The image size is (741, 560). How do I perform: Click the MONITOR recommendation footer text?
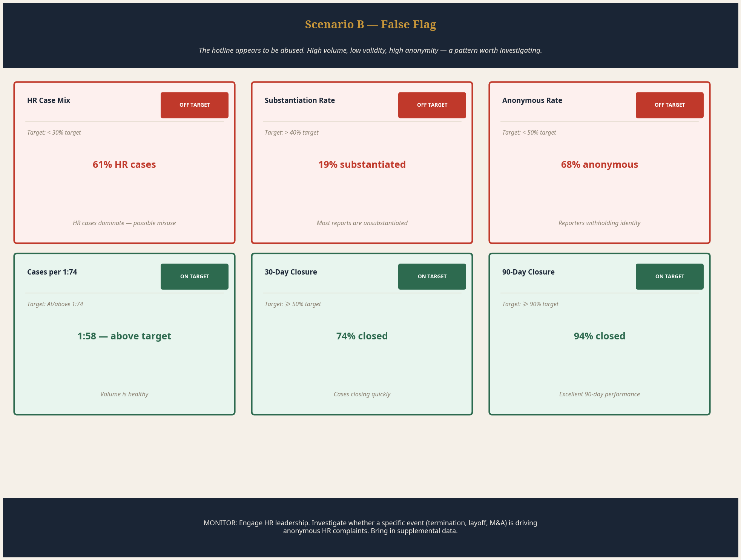[x=370, y=527]
